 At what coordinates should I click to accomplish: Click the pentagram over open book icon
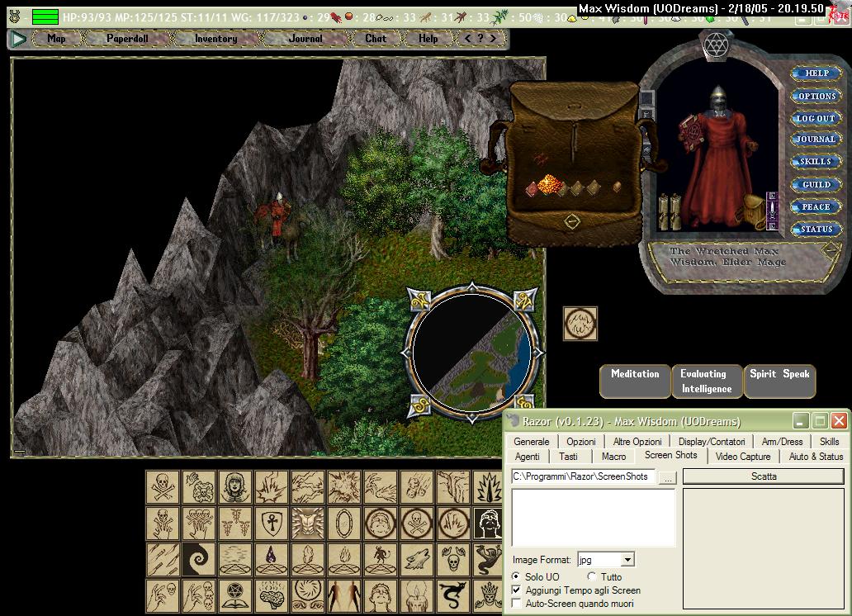click(235, 596)
